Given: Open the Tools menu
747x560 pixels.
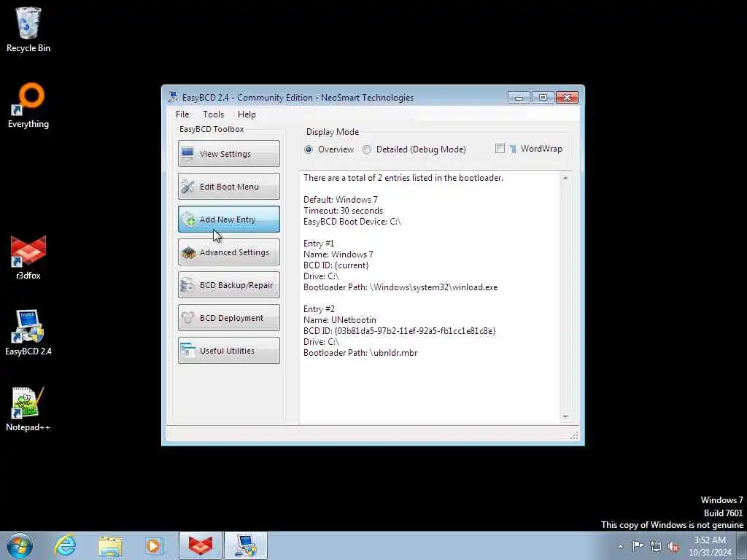Looking at the screenshot, I should 214,114.
